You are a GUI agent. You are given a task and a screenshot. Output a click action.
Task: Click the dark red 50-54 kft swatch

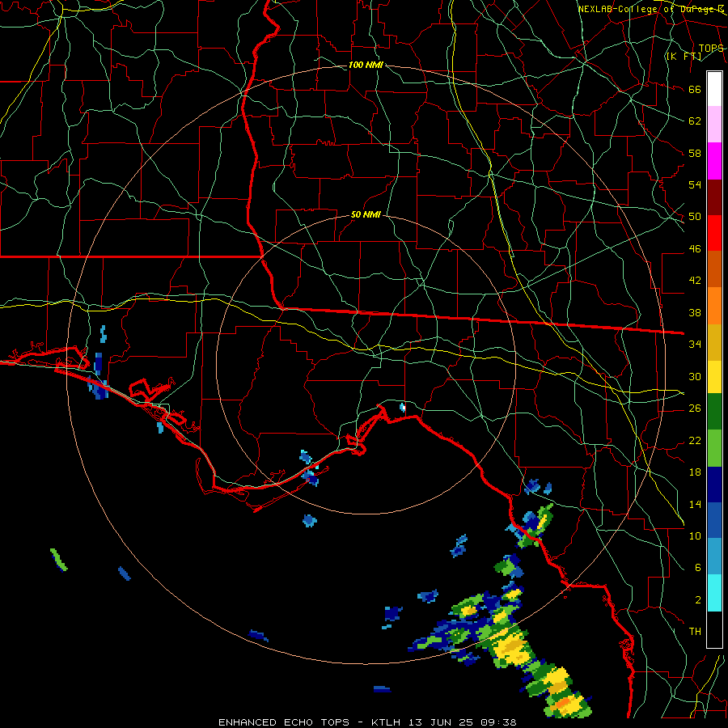714,197
